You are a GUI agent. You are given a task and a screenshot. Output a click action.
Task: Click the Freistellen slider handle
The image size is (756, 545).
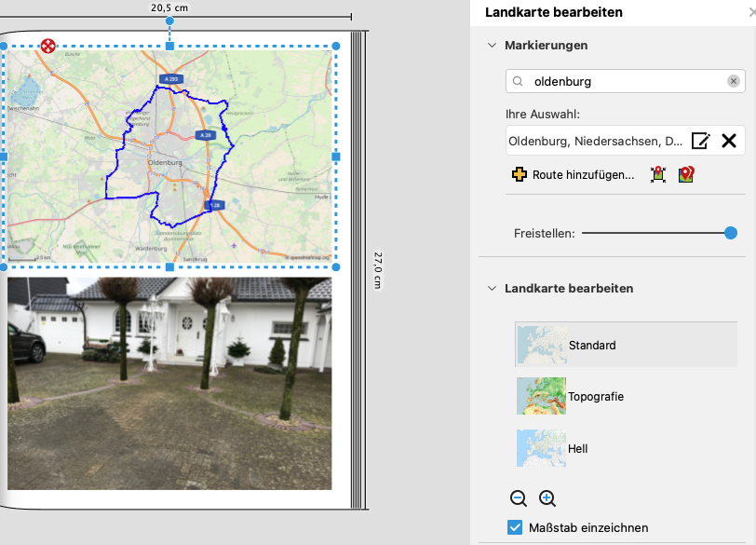pos(731,233)
